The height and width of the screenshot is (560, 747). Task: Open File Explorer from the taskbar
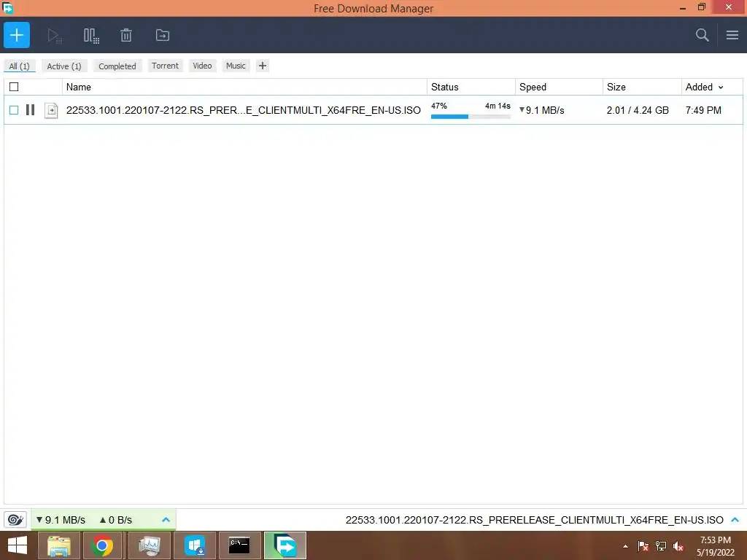[x=58, y=545]
